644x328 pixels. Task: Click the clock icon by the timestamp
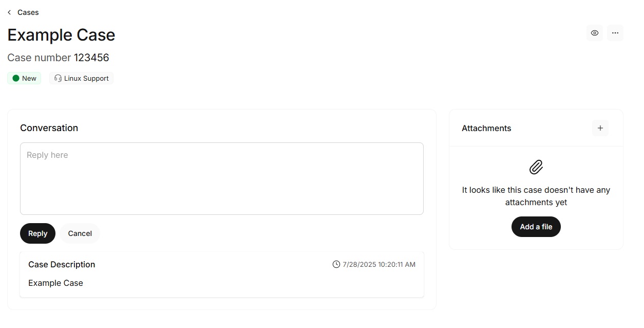(336, 264)
